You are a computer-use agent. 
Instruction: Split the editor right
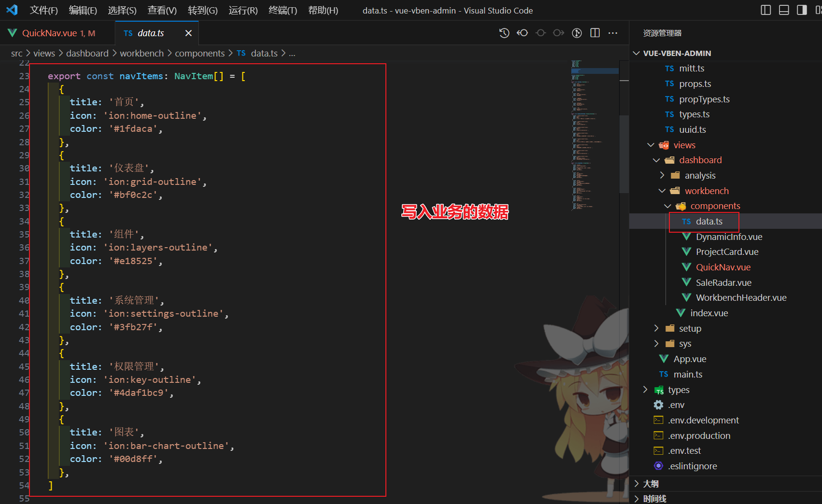595,33
